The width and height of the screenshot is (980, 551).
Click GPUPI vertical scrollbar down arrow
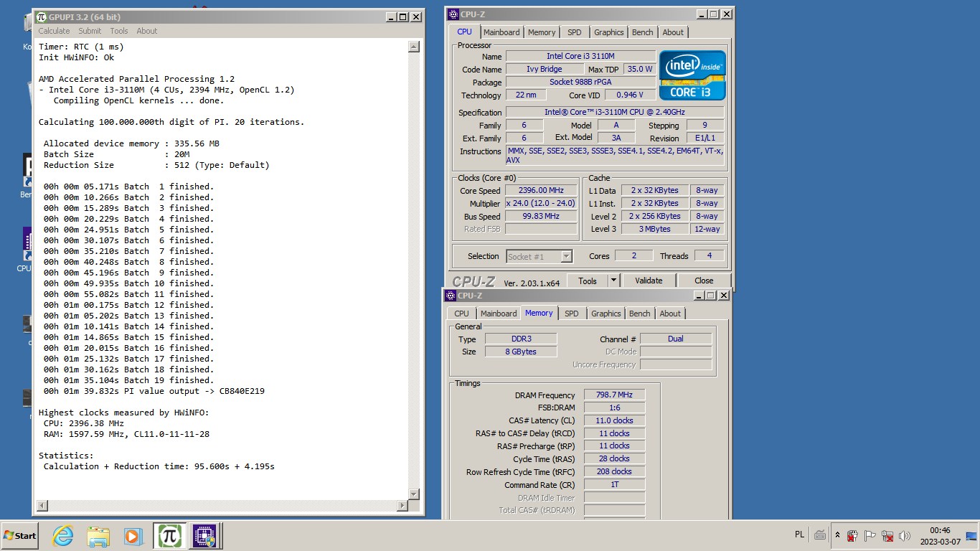click(x=413, y=494)
